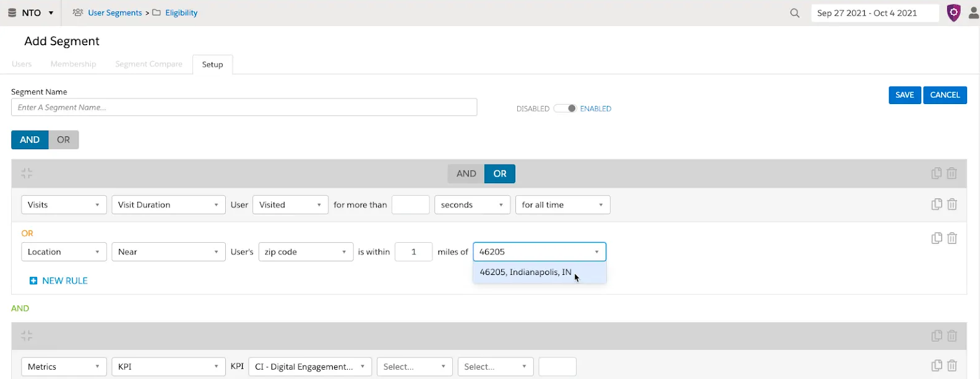
Task: Delete the Location rule
Action: tap(952, 238)
